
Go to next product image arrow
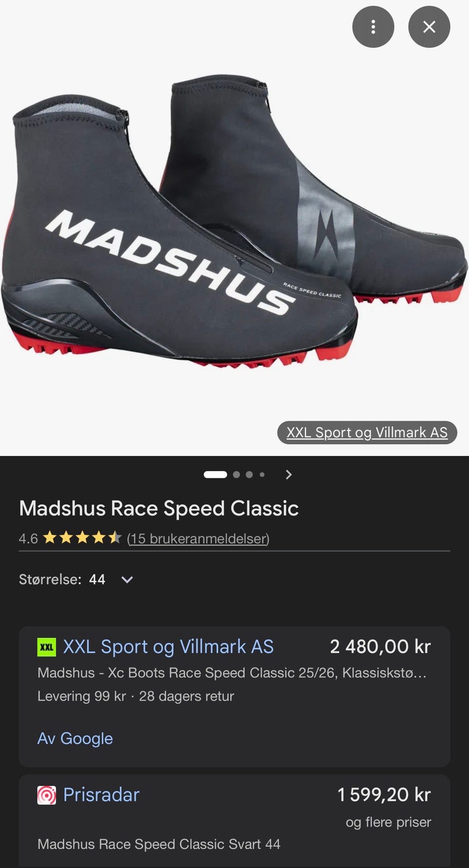[288, 475]
